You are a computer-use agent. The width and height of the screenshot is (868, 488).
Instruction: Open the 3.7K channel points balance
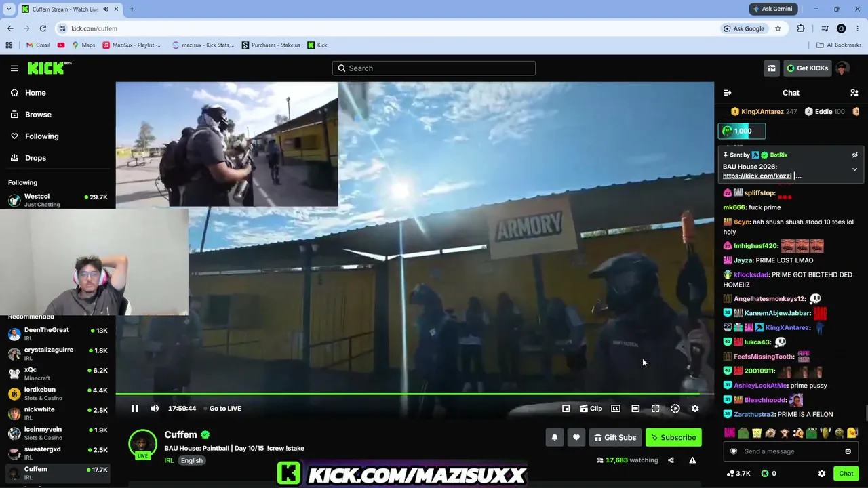pyautogui.click(x=738, y=474)
